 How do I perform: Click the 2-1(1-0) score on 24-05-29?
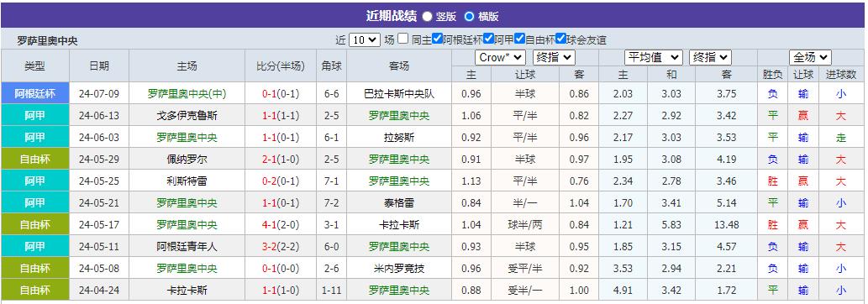(281, 160)
